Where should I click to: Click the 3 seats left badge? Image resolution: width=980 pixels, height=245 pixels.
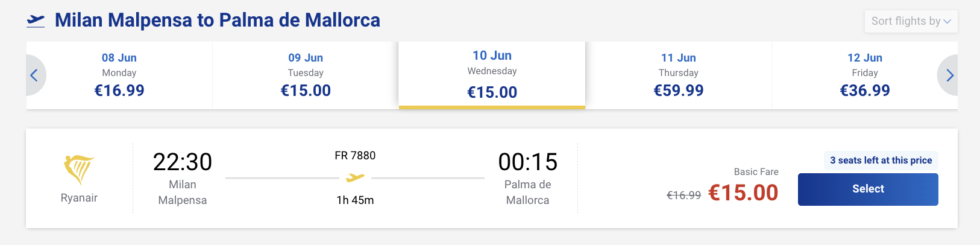[x=881, y=161]
